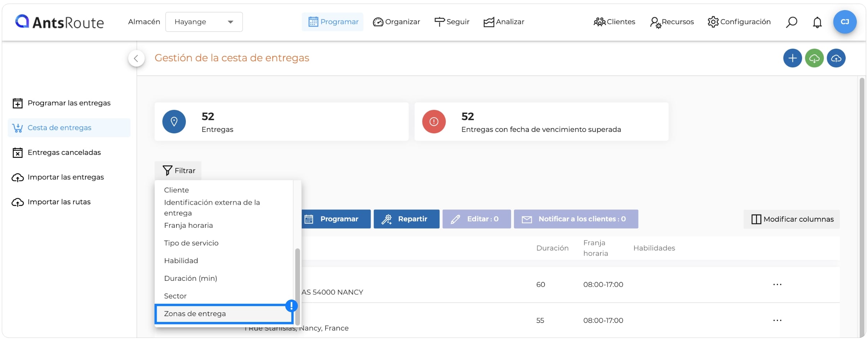Viewport: 868px width, 341px height.
Task: Choose Duración (min) filter option
Action: (224, 278)
